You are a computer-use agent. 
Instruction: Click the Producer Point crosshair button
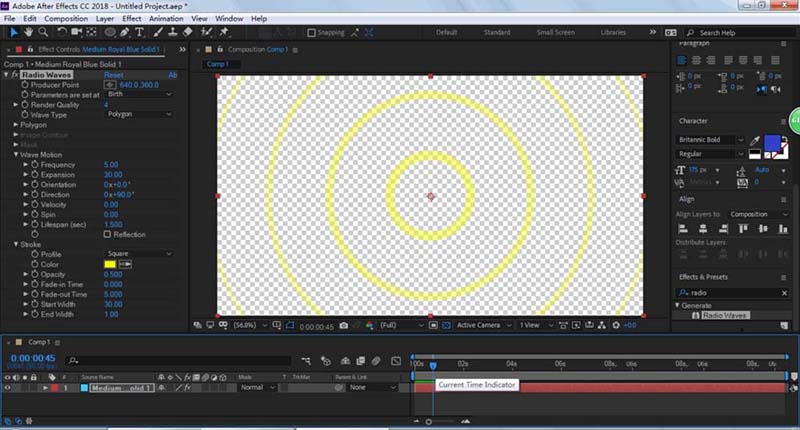click(110, 85)
